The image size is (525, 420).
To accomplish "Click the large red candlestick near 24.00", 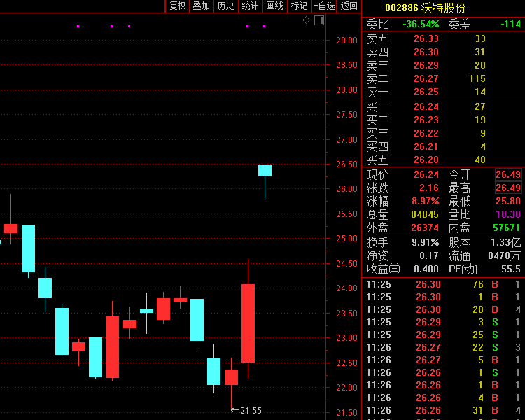I will 248,323.
